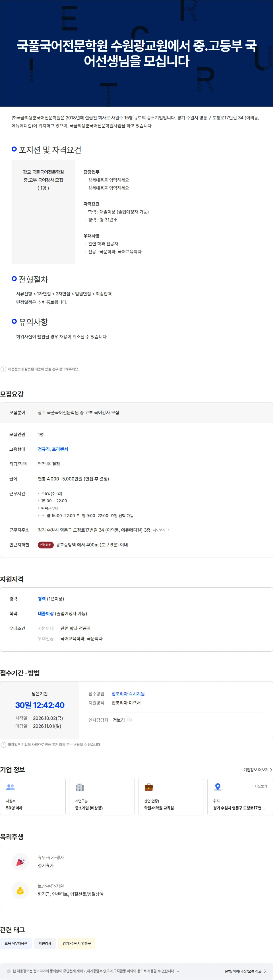This screenshot has width=273, height=980.
Task: Click the 학원·어학원·교육원 industry card
Action: click(x=171, y=796)
